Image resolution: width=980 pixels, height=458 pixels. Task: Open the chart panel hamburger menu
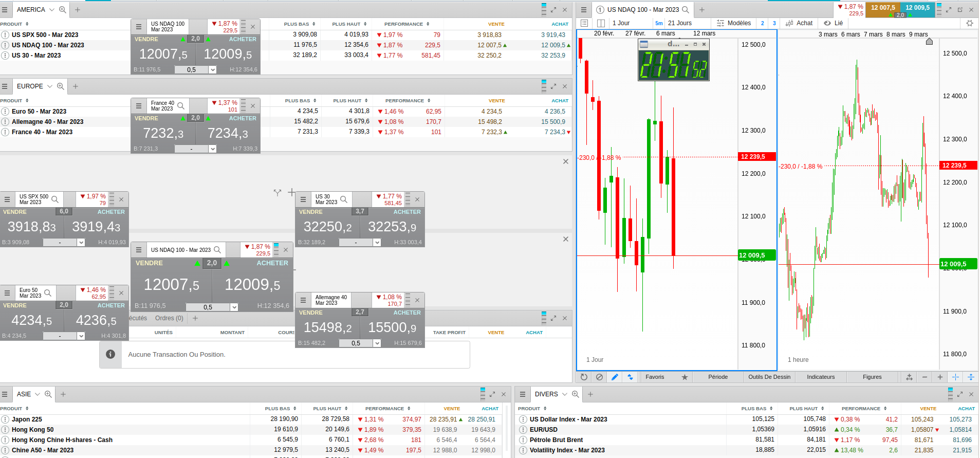[x=583, y=10]
